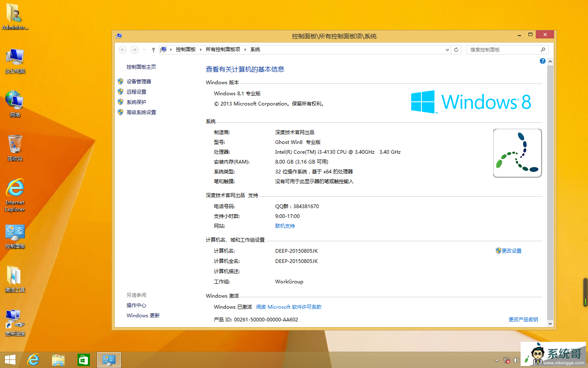588x368 pixels.
Task: Select 控制面板 in the breadcrumb
Action: click(x=186, y=49)
